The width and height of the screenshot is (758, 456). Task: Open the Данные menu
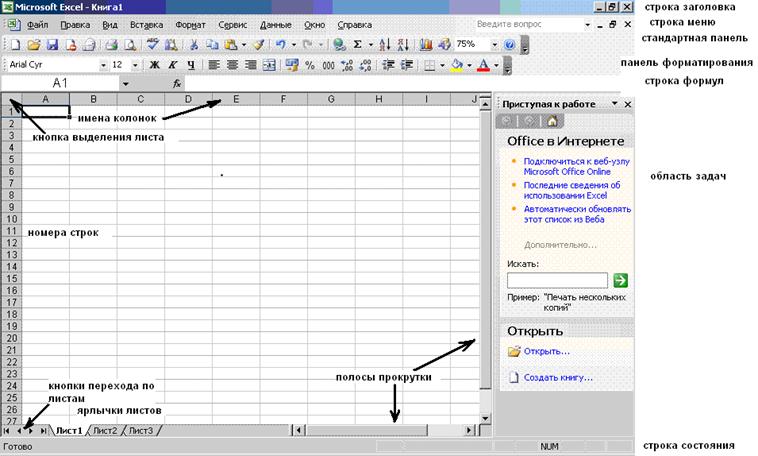pyautogui.click(x=276, y=25)
